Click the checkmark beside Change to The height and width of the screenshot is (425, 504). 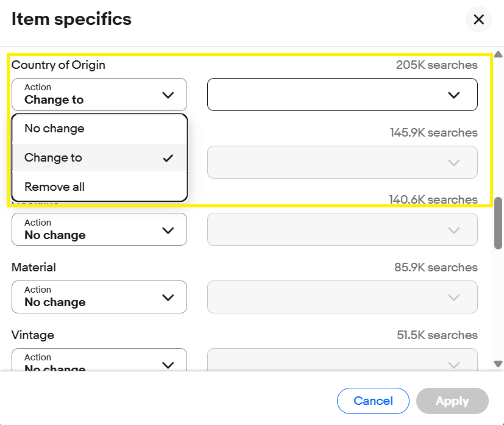point(168,158)
